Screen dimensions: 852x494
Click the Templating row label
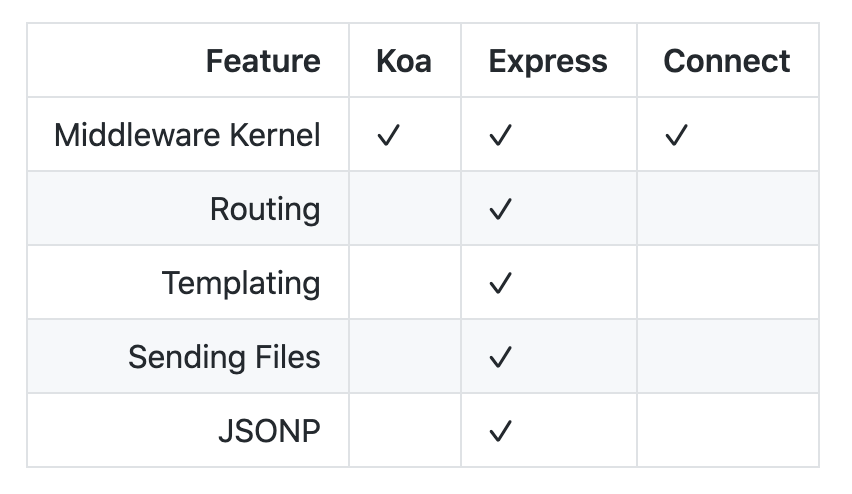point(241,283)
